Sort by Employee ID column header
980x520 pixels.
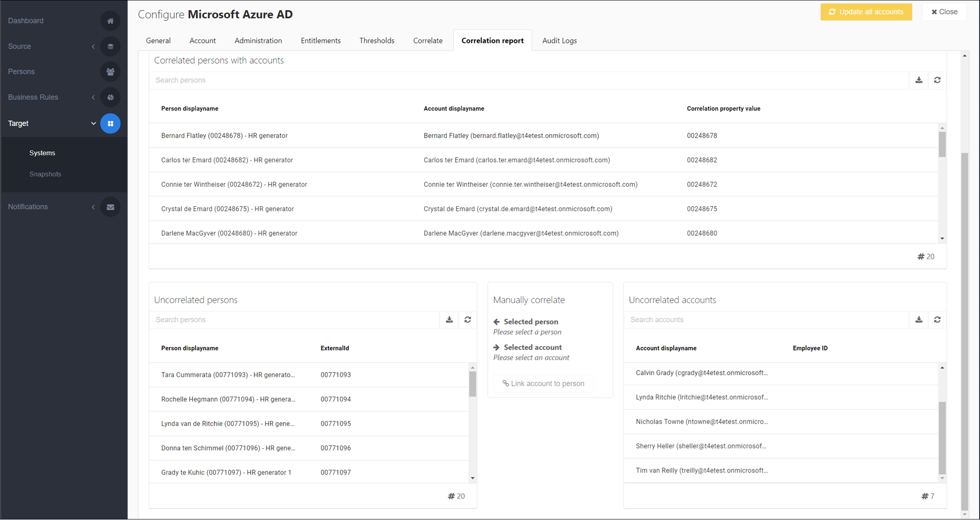[x=810, y=349]
